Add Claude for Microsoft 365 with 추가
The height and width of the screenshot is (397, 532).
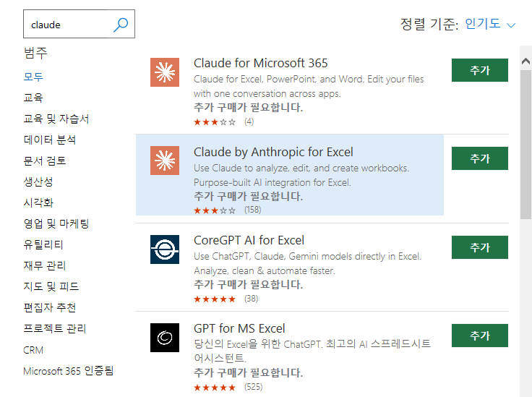(x=480, y=70)
